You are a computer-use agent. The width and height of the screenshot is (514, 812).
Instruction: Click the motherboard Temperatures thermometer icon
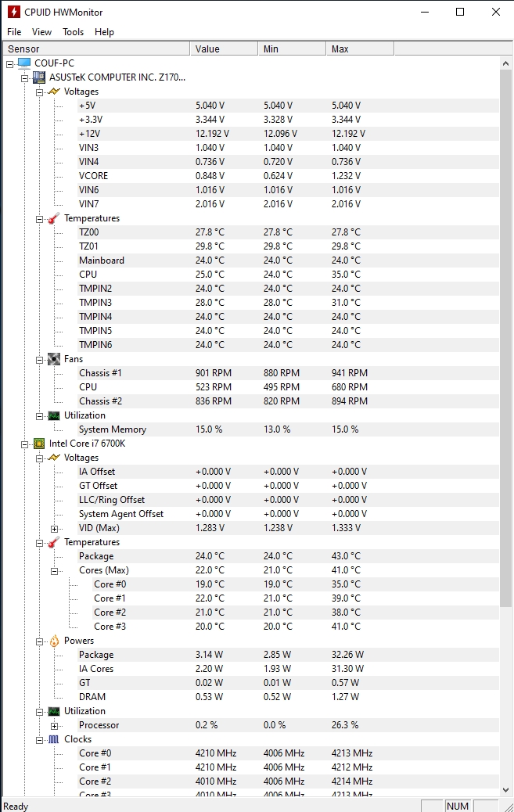tap(53, 218)
